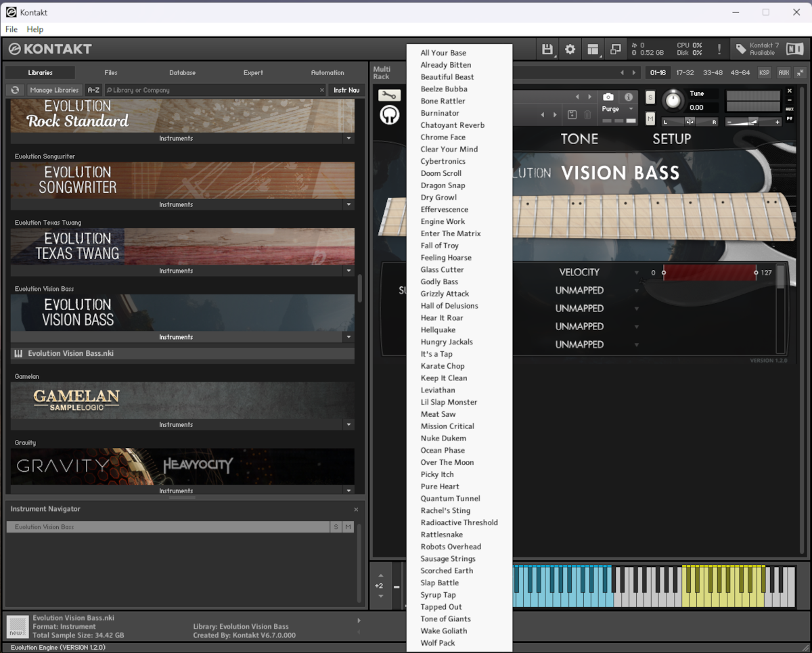812x653 pixels.
Task: Toggle the AUX sends panel in the rack header
Action: pos(783,72)
